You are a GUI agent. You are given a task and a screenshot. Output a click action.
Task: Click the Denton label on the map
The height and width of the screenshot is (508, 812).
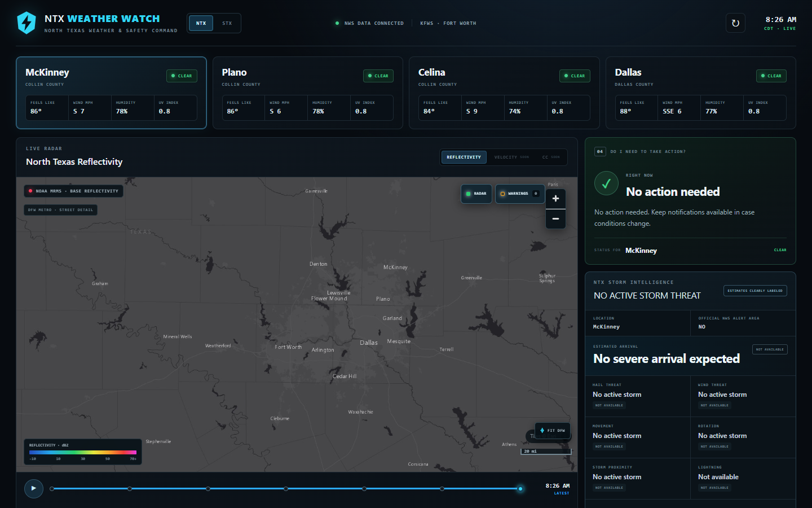[x=319, y=264]
